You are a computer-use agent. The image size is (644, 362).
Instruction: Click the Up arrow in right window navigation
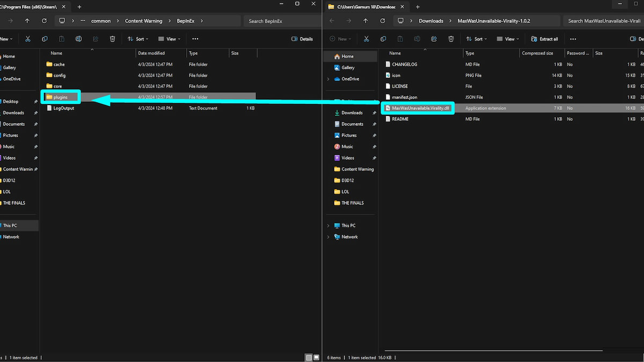pos(365,21)
